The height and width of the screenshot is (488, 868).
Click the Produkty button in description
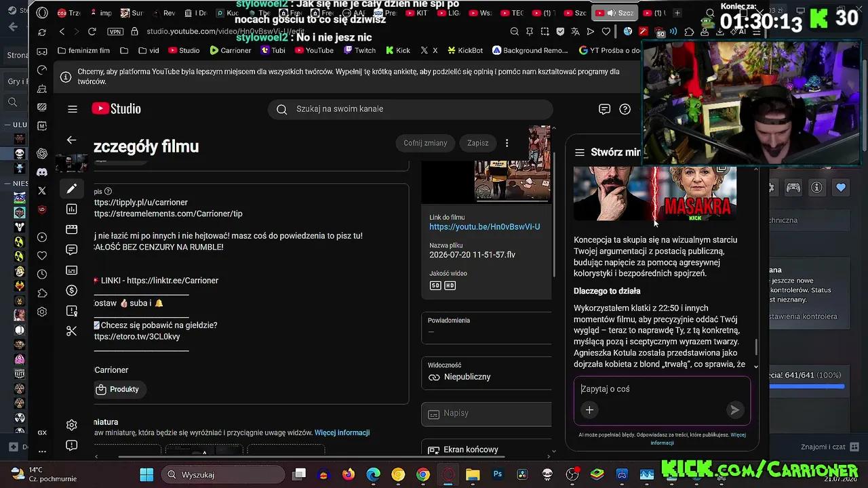point(118,389)
